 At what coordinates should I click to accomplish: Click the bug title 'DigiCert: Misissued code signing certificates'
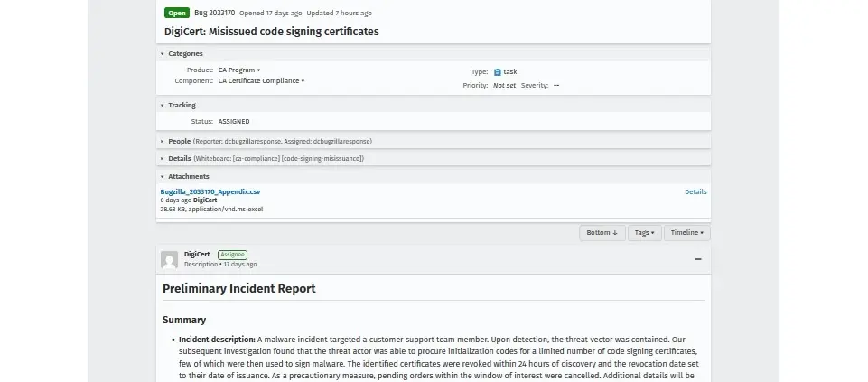tap(272, 32)
